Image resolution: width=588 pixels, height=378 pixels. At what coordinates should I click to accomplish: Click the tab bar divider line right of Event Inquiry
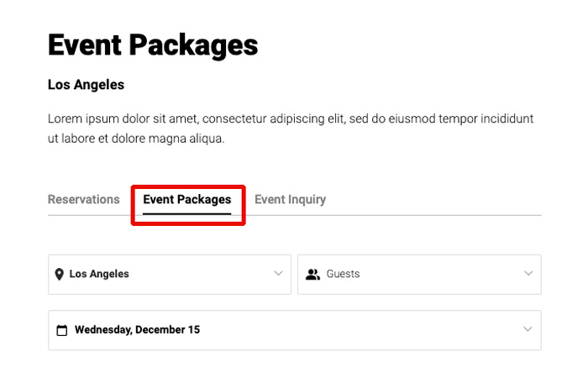click(437, 215)
